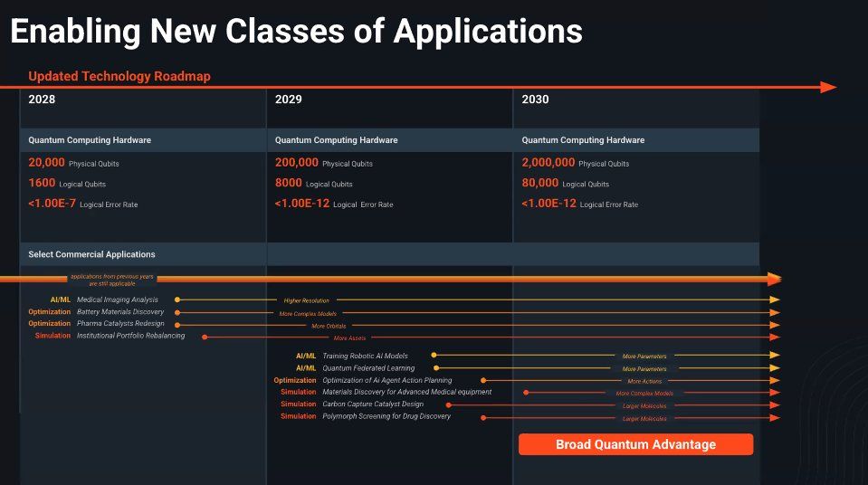Select the 2029 column header
This screenshot has height=485, width=868.
pos(289,100)
